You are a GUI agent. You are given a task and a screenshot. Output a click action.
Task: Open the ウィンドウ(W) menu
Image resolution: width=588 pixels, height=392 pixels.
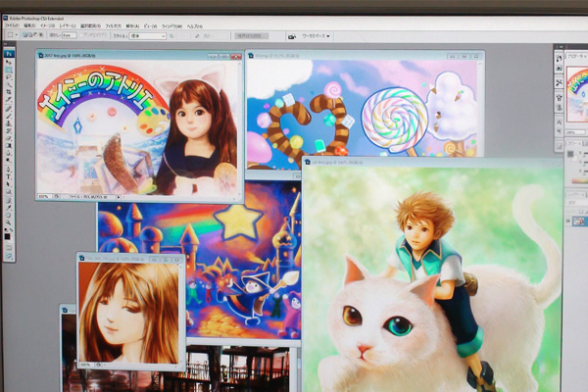tap(171, 26)
